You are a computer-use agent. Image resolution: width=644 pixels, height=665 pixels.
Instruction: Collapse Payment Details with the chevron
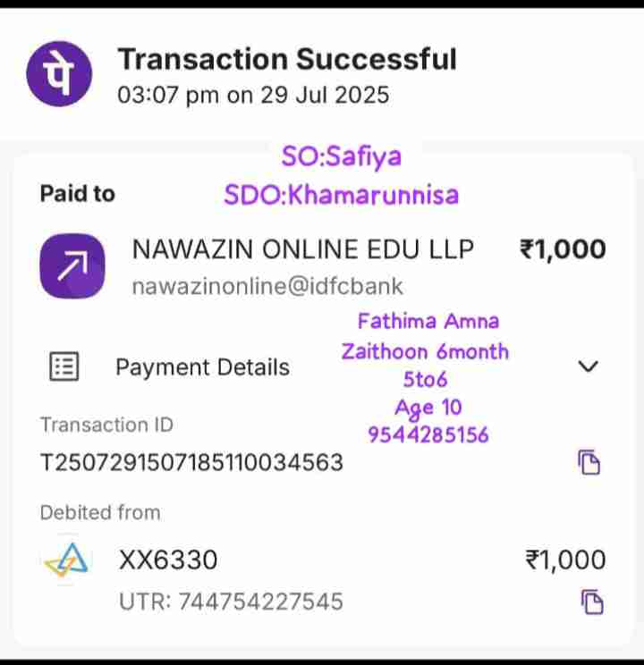(x=588, y=366)
